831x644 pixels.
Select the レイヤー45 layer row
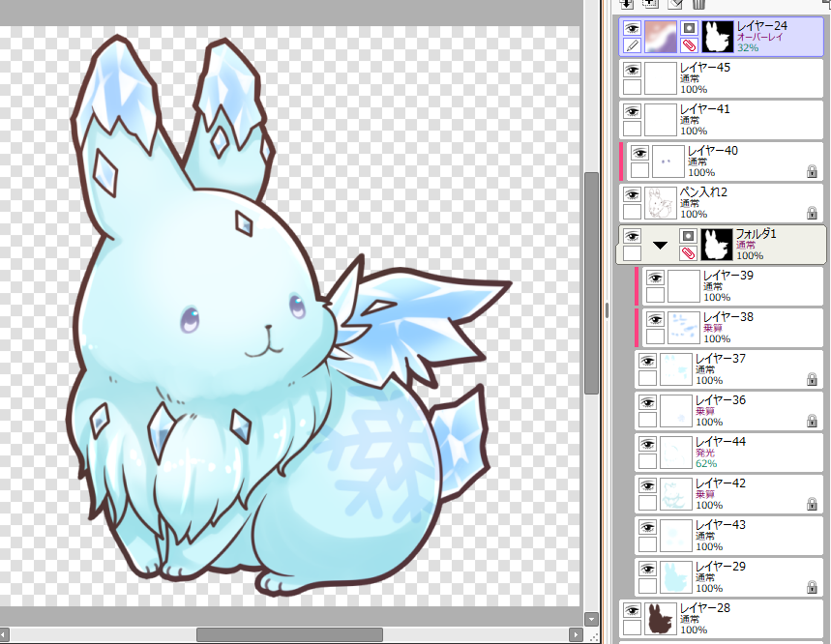point(721,78)
